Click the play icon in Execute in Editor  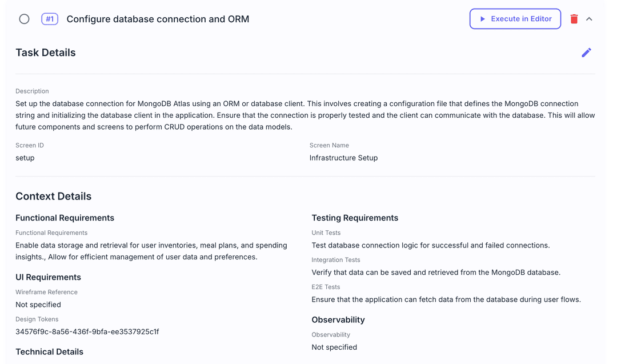point(483,19)
